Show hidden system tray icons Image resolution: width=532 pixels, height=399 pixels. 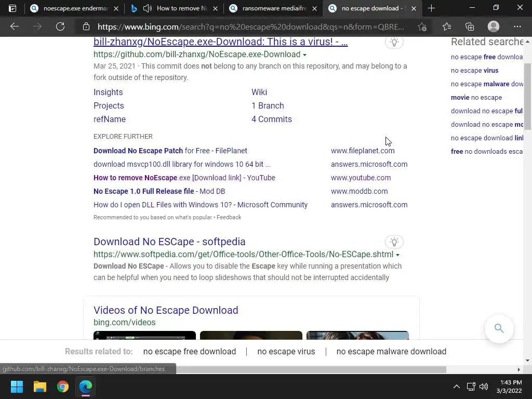[x=457, y=387]
